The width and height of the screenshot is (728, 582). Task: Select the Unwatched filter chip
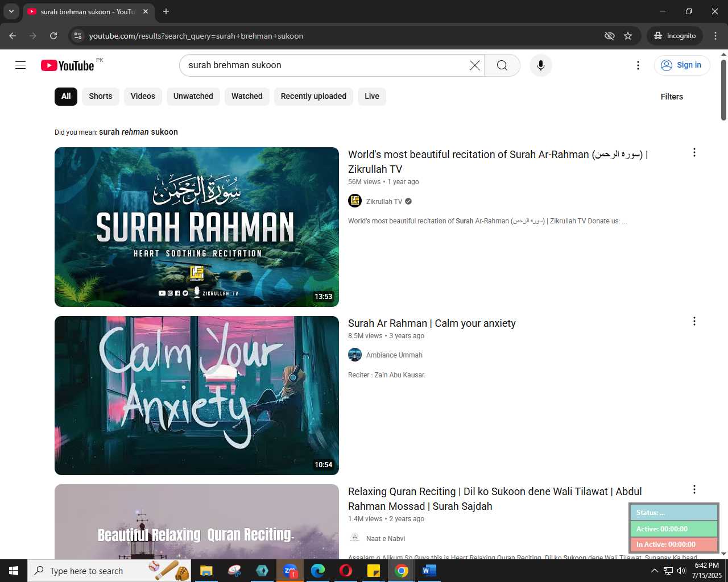[193, 96]
